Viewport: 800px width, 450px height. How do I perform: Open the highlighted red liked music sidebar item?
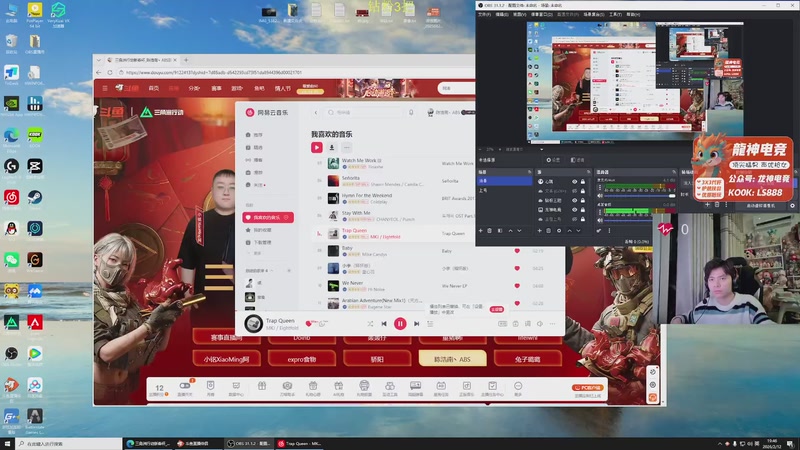[x=268, y=217]
